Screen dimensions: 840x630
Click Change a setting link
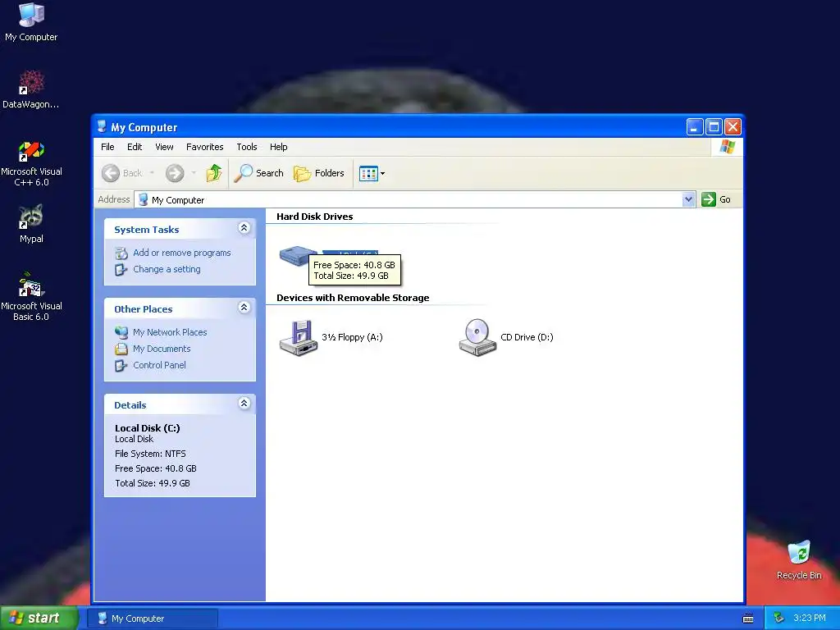pos(167,269)
